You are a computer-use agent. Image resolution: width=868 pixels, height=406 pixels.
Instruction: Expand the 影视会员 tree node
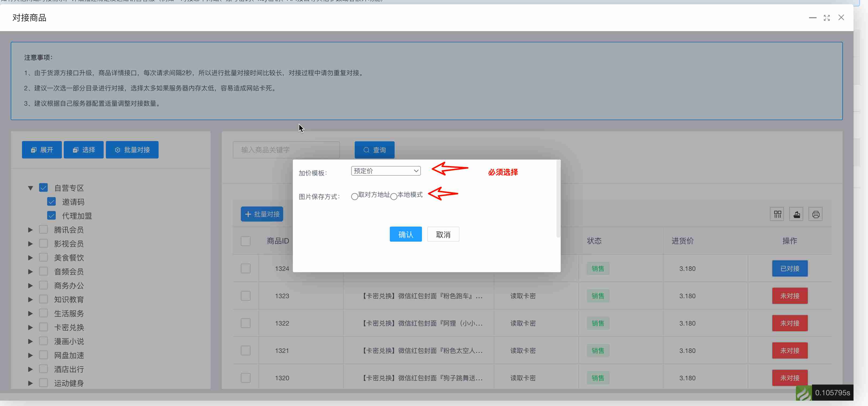(30, 244)
